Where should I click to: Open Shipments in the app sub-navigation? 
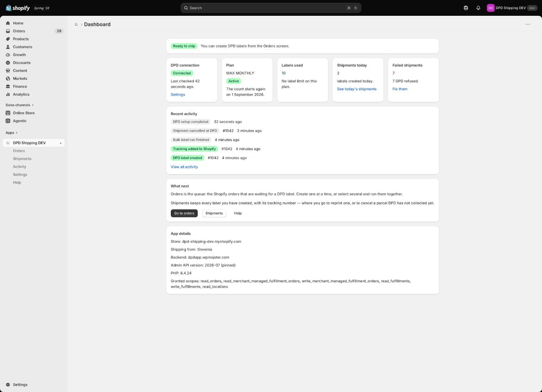click(x=22, y=159)
